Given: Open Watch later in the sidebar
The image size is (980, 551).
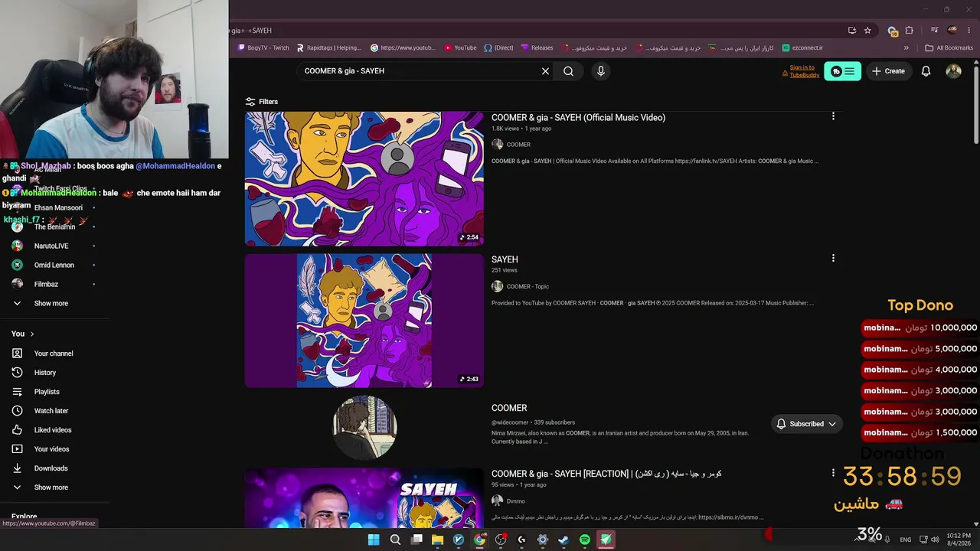Looking at the screenshot, I should 51,411.
